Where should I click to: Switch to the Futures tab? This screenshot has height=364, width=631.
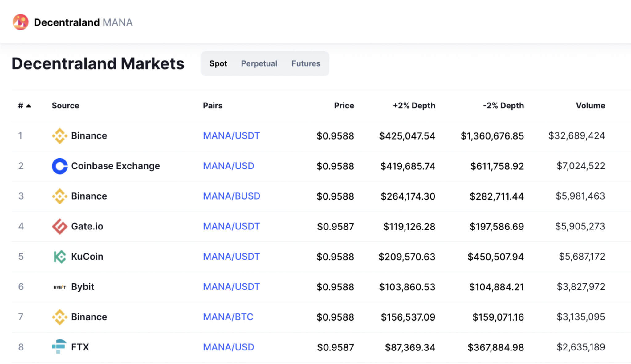point(306,63)
